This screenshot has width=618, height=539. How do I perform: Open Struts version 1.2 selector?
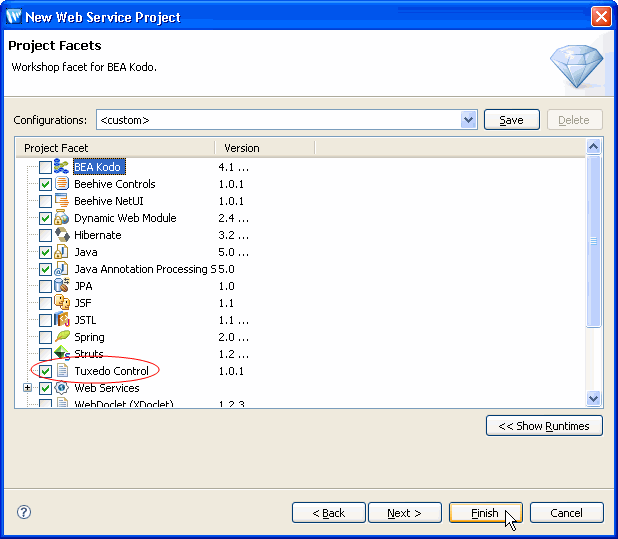(234, 354)
